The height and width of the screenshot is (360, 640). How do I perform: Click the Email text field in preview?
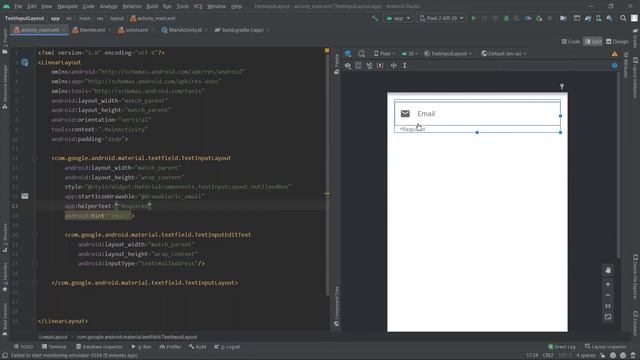[477, 113]
